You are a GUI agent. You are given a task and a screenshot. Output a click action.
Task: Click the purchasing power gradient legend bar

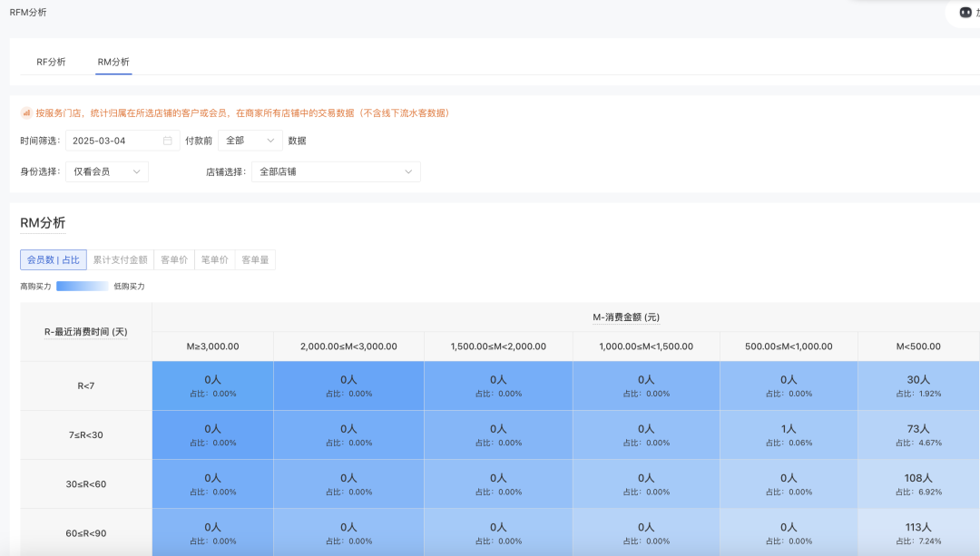pyautogui.click(x=82, y=286)
